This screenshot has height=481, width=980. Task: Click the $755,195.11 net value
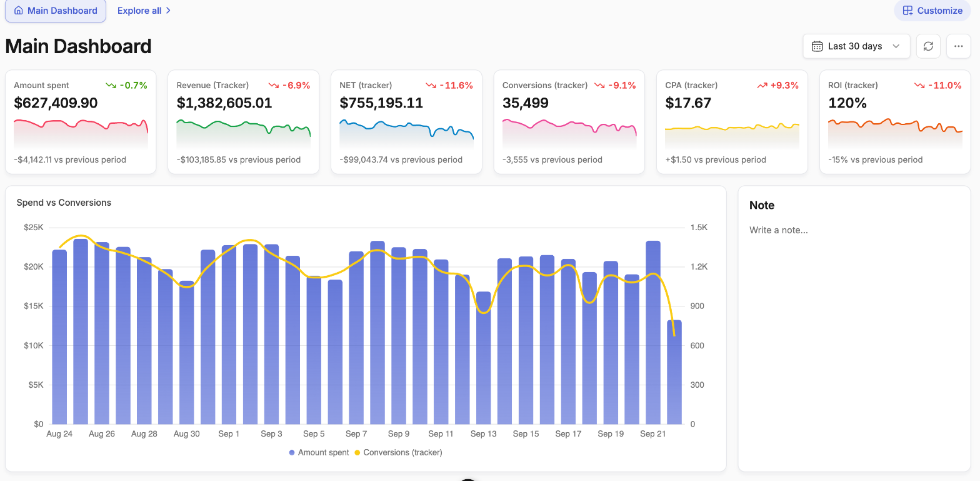tap(381, 103)
